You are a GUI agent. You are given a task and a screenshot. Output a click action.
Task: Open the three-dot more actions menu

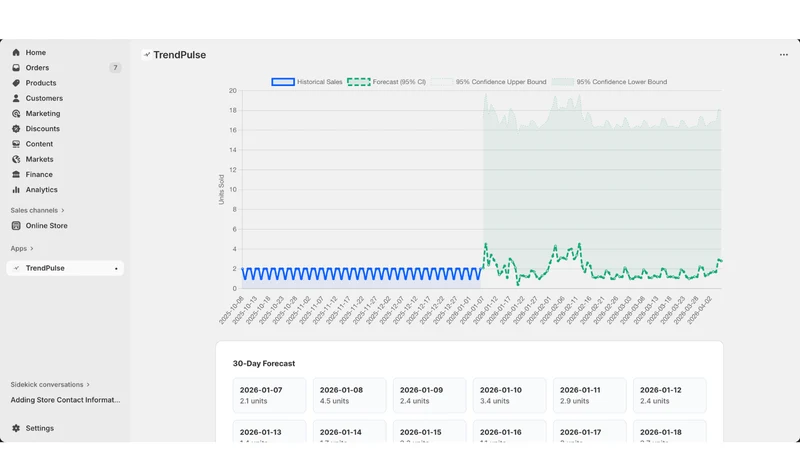click(x=784, y=55)
